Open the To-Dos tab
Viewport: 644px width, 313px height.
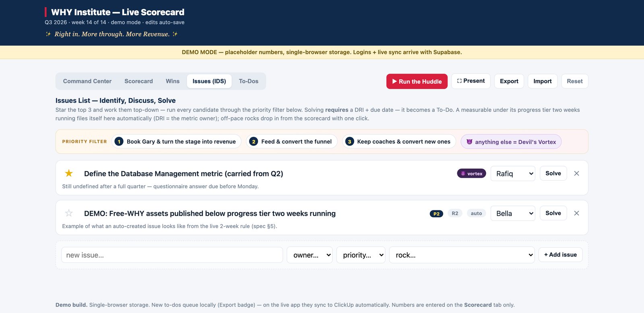pos(249,81)
